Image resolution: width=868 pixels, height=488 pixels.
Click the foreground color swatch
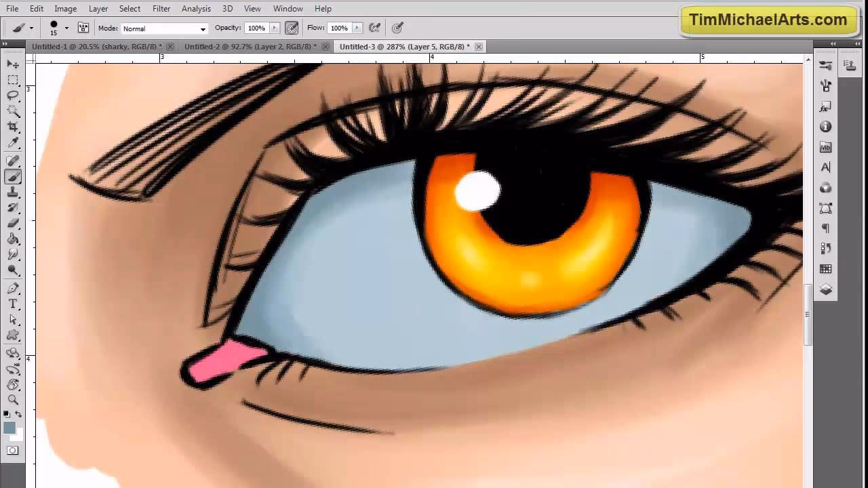9,428
